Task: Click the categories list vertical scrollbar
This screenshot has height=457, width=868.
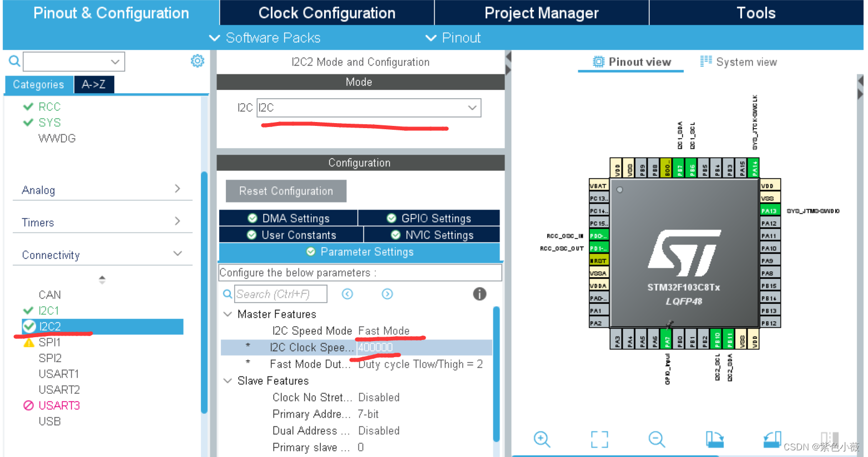Action: [x=204, y=292]
